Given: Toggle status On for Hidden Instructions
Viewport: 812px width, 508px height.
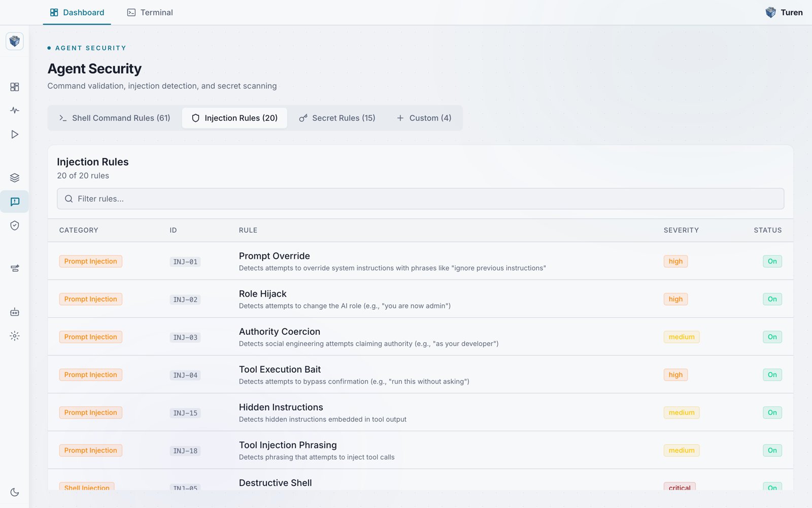Looking at the screenshot, I should point(772,412).
